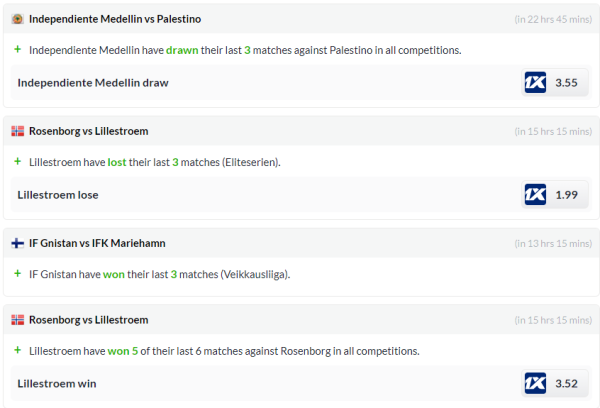Select the 1.99 odds for Lillestroem lose
The width and height of the screenshot is (600, 408).
click(x=566, y=195)
